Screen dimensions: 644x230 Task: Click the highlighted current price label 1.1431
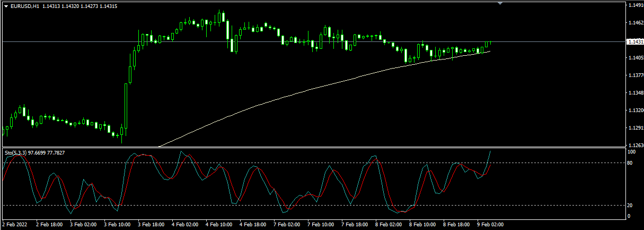pyautogui.click(x=634, y=41)
